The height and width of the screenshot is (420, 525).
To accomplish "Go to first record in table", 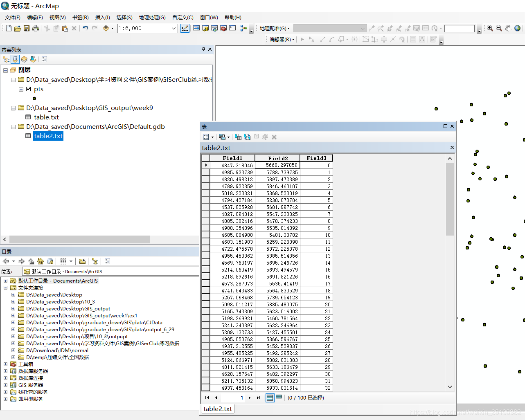I will click(x=207, y=398).
